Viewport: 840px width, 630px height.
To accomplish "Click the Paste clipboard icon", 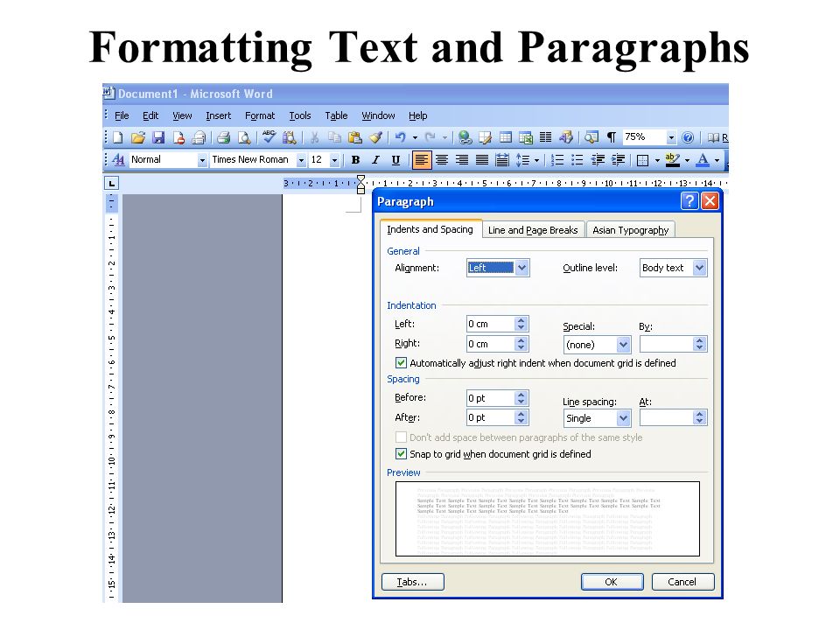I will (x=354, y=137).
